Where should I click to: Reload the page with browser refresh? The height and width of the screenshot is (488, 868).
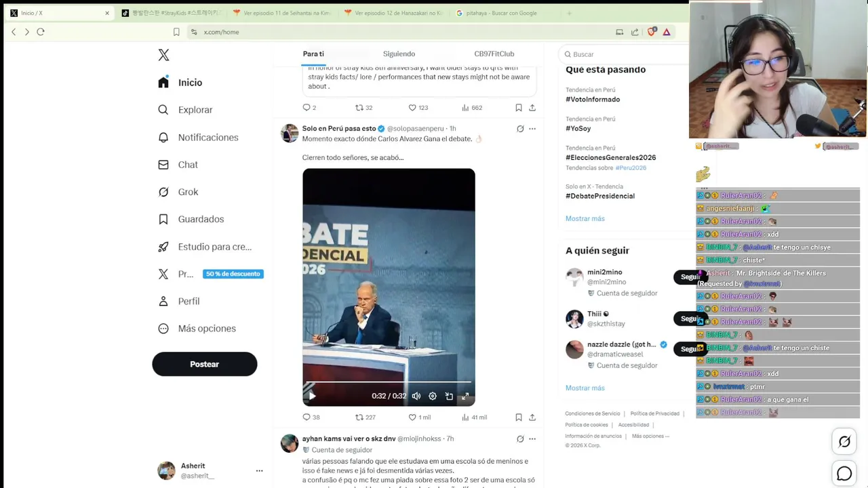pyautogui.click(x=41, y=32)
